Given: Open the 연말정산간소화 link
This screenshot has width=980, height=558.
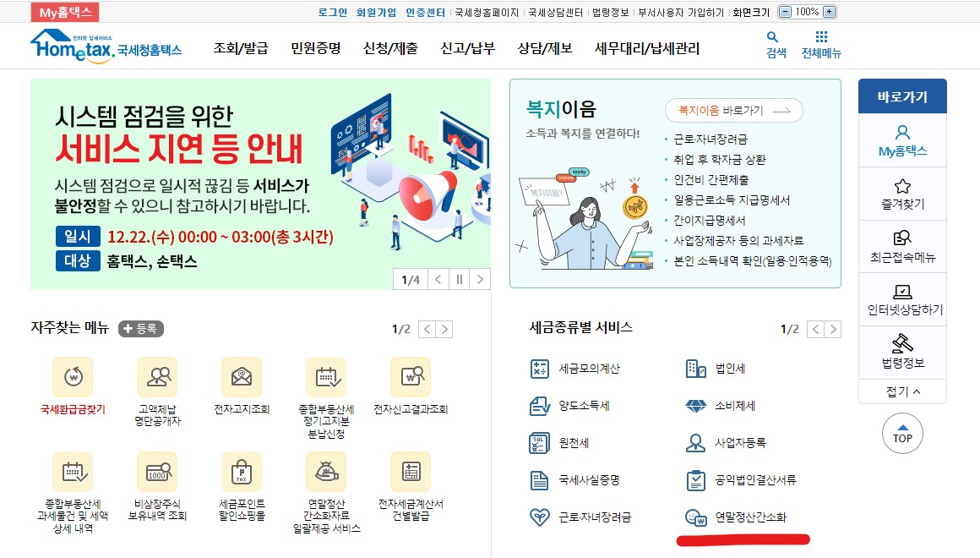Looking at the screenshot, I should click(x=750, y=517).
